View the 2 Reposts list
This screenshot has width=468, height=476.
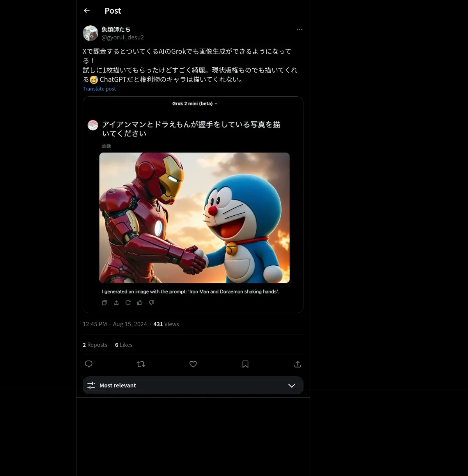click(x=95, y=345)
